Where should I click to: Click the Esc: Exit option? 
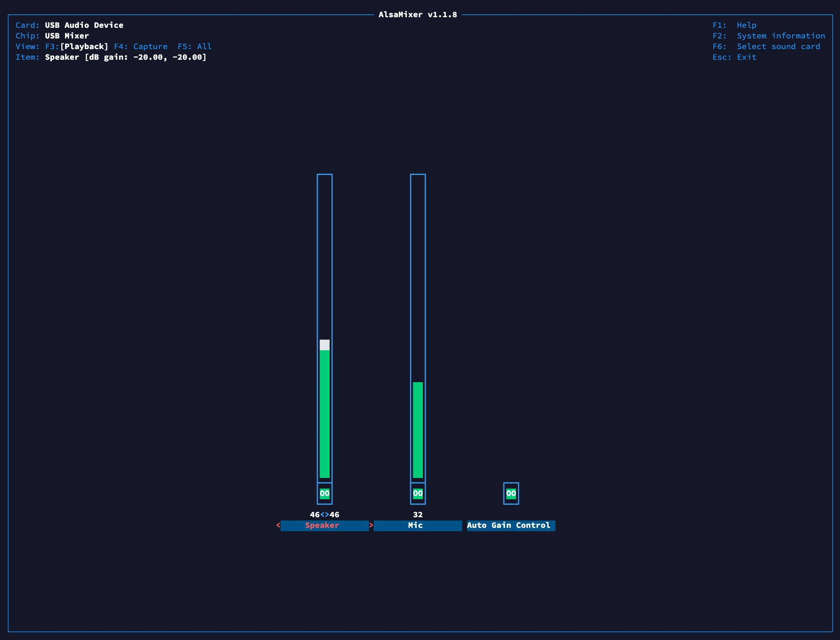734,57
